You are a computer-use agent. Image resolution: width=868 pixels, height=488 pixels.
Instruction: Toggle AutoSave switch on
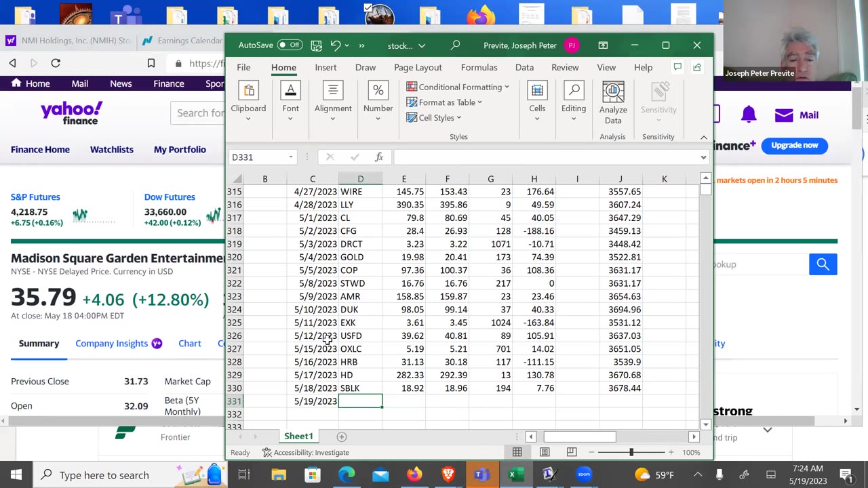[x=290, y=45]
